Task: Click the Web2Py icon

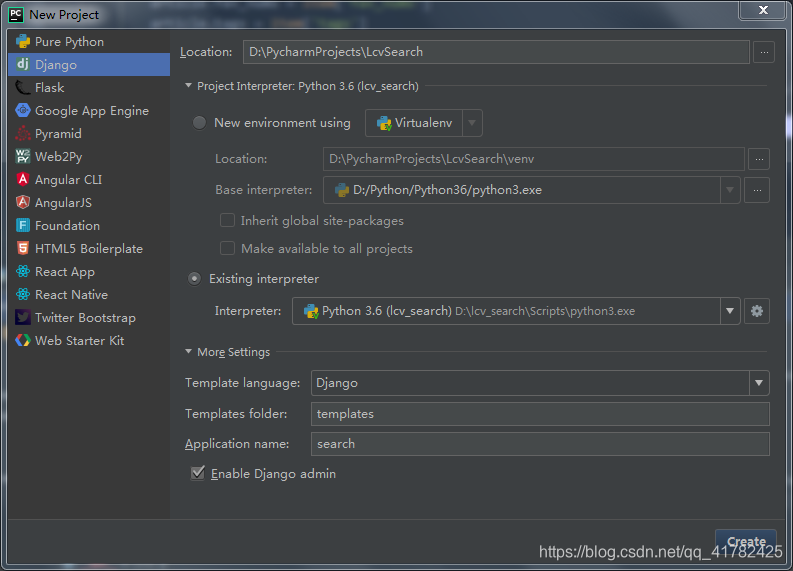Action: click(23, 156)
